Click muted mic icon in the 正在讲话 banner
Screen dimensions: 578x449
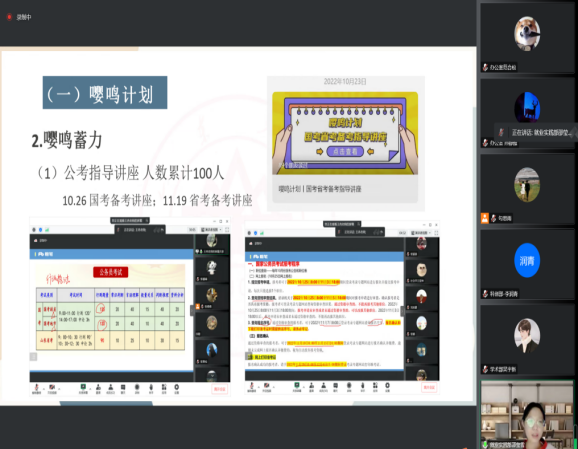tap(501, 132)
